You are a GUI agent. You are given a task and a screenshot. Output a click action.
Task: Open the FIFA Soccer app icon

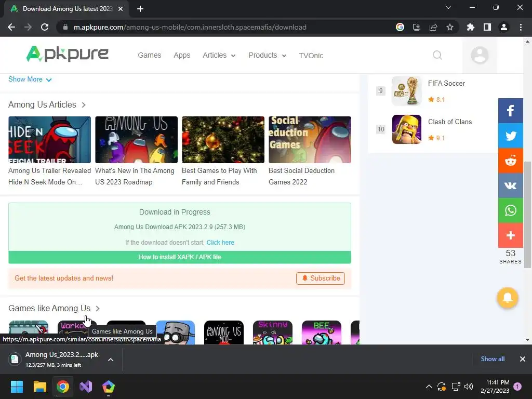pyautogui.click(x=406, y=91)
